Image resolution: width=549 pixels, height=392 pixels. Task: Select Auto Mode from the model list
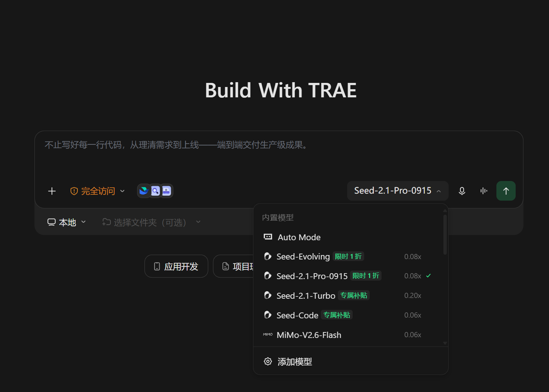tap(348, 237)
